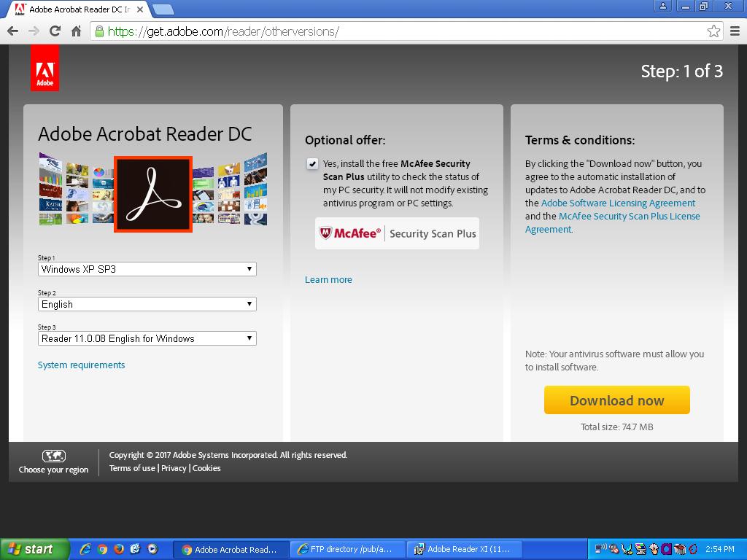Launch Firefox from quick launch

pos(119,549)
